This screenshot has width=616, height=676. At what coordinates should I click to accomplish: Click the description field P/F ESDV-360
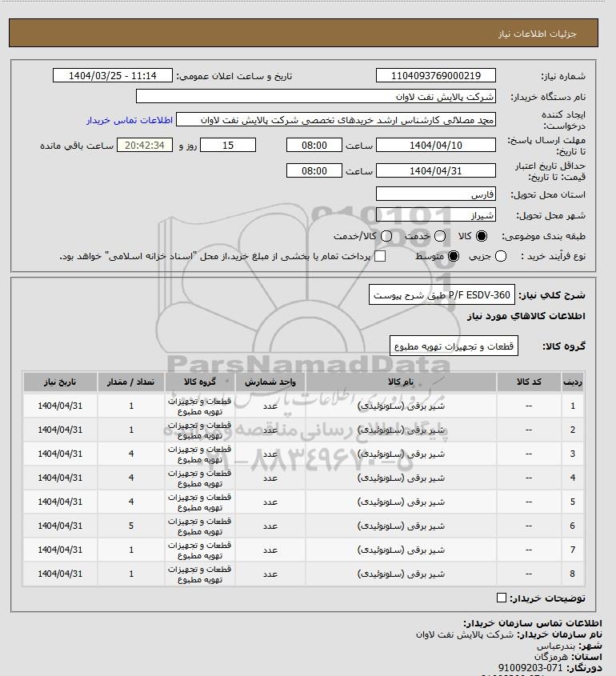click(x=442, y=295)
